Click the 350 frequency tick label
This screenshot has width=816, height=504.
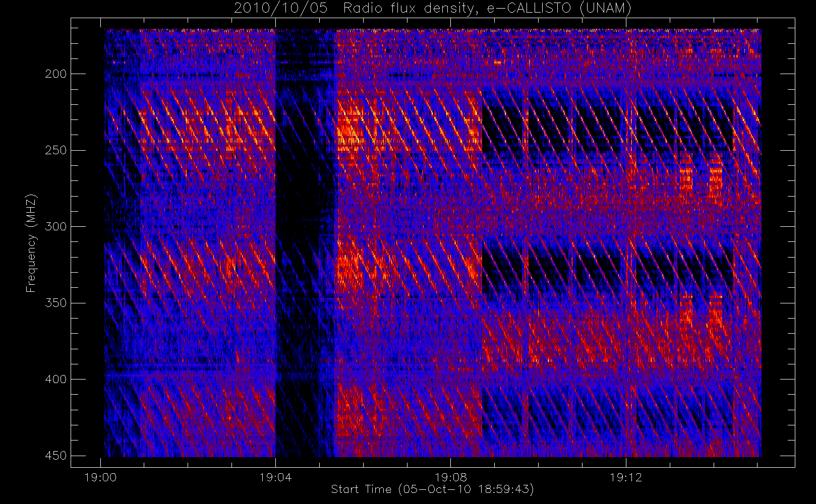pos(55,303)
